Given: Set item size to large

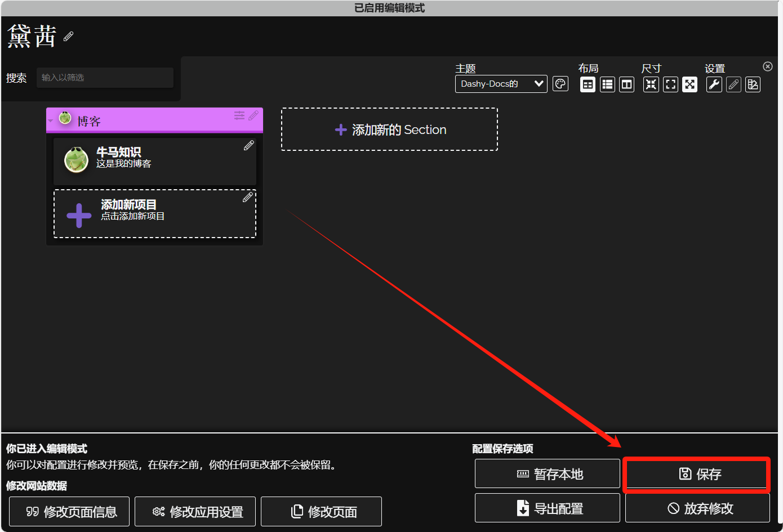Looking at the screenshot, I should click(x=689, y=84).
